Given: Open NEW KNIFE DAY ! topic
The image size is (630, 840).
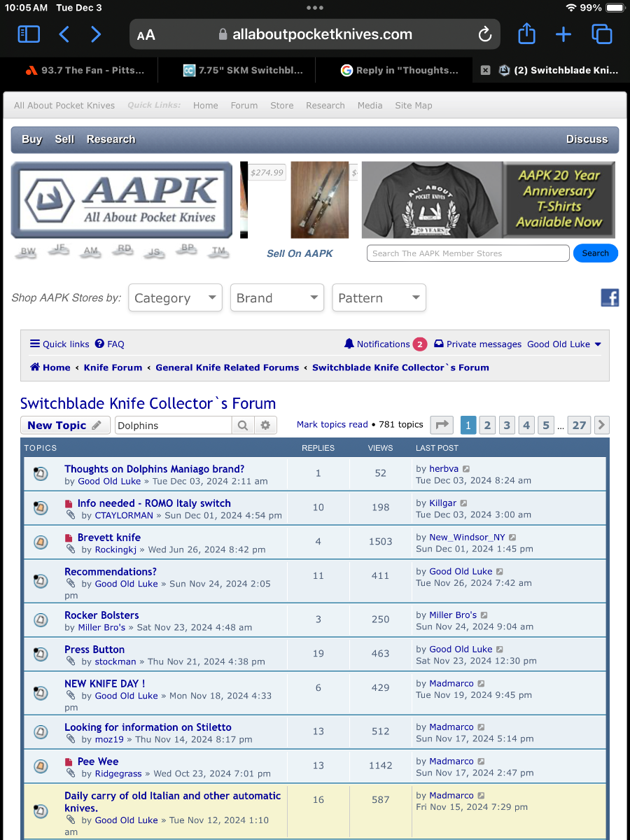Looking at the screenshot, I should click(x=105, y=684).
